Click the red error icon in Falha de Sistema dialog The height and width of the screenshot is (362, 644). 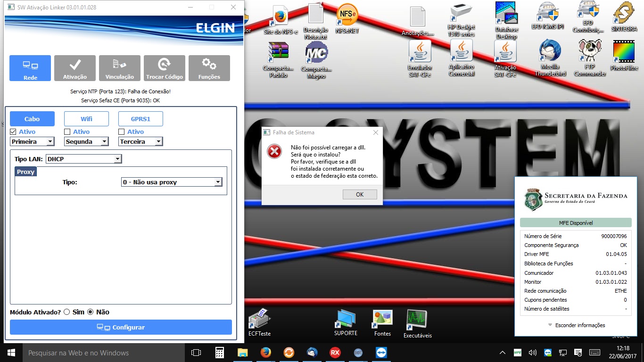click(274, 151)
